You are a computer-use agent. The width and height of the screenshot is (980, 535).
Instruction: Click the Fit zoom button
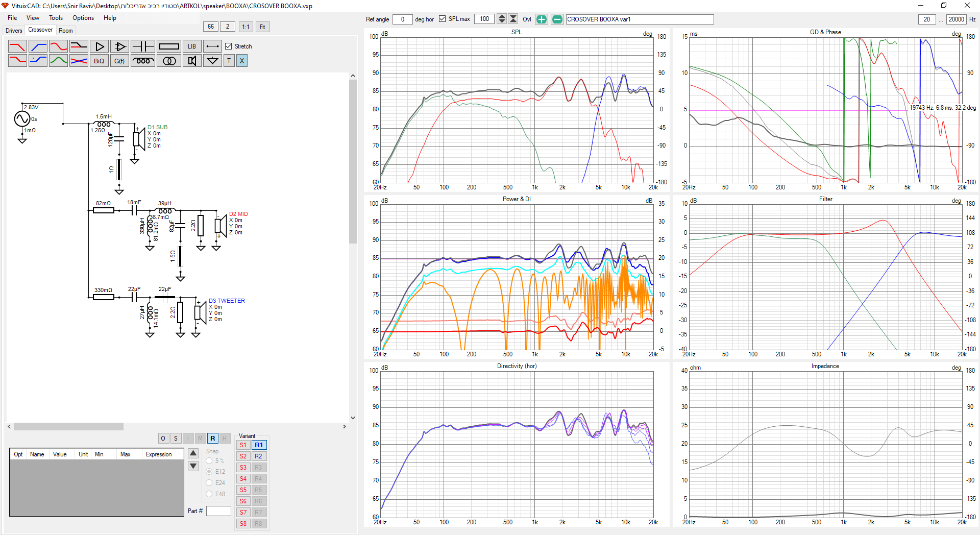pos(262,27)
